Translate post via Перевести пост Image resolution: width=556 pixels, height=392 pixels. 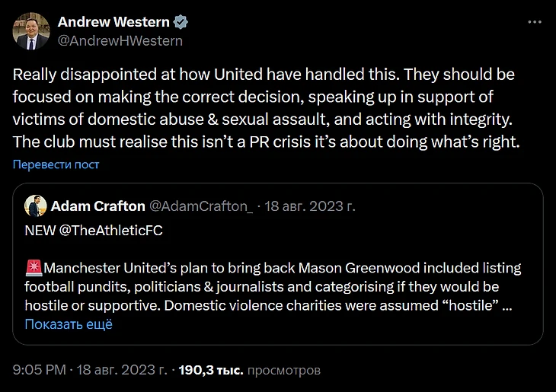pos(56,164)
